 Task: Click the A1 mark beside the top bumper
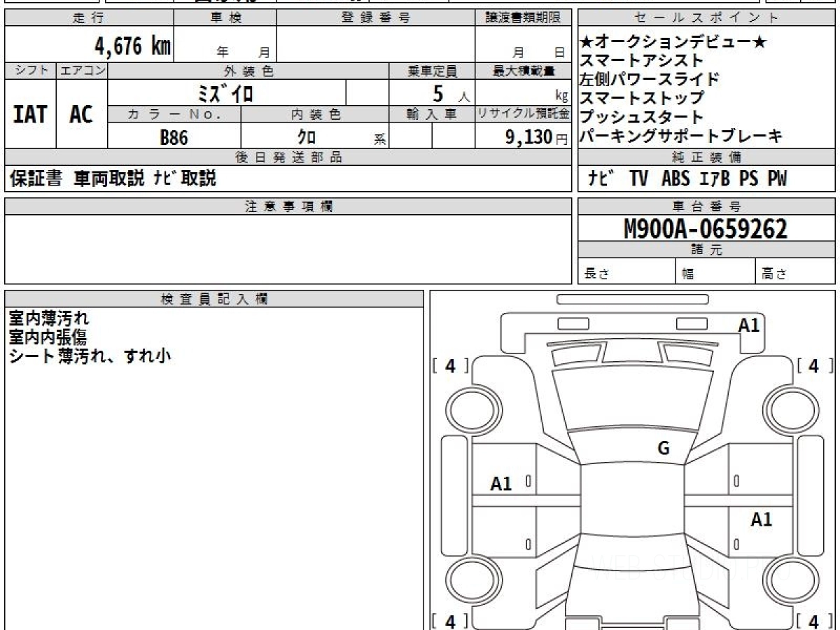pyautogui.click(x=749, y=325)
